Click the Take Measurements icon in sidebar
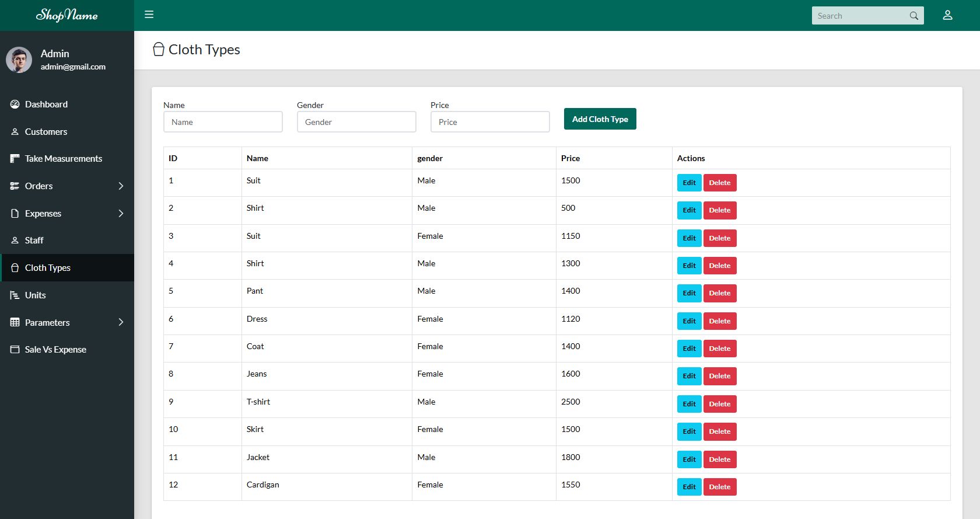Viewport: 980px width, 519px height. (x=15, y=159)
